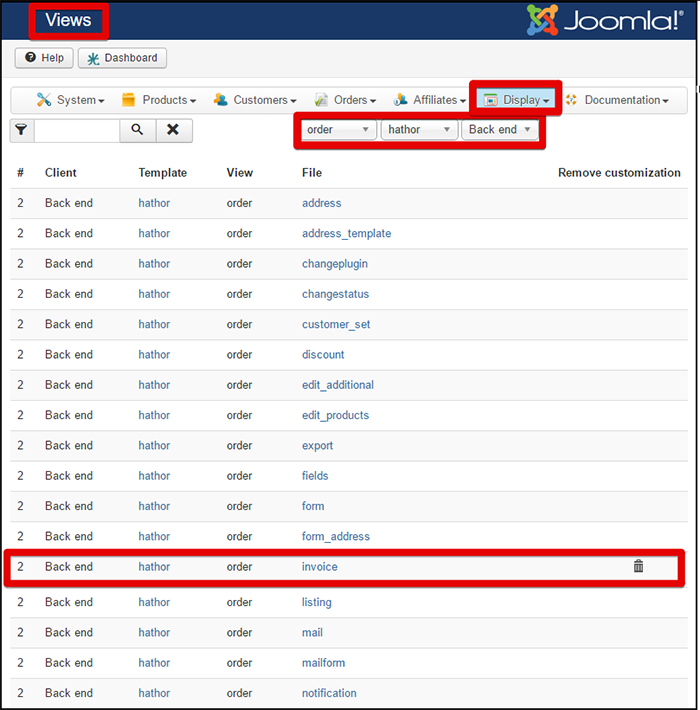Image resolution: width=700 pixels, height=710 pixels.
Task: Open the form file link
Action: (313, 506)
